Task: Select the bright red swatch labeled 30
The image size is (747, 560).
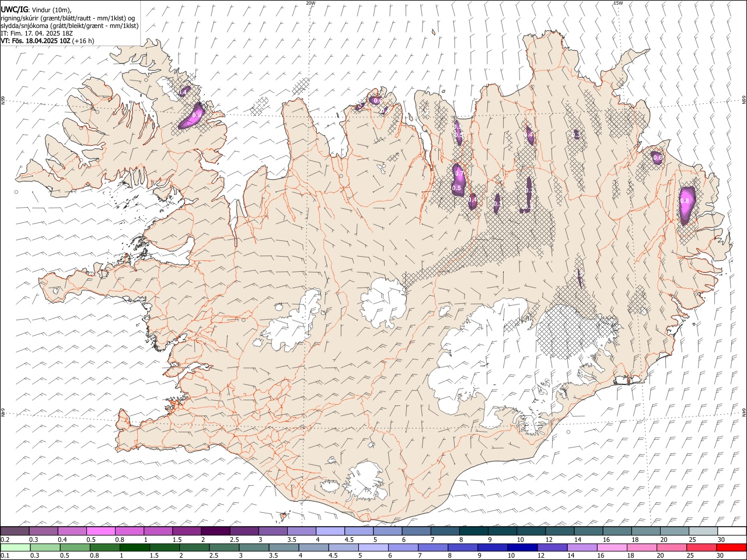Action: 731,547
